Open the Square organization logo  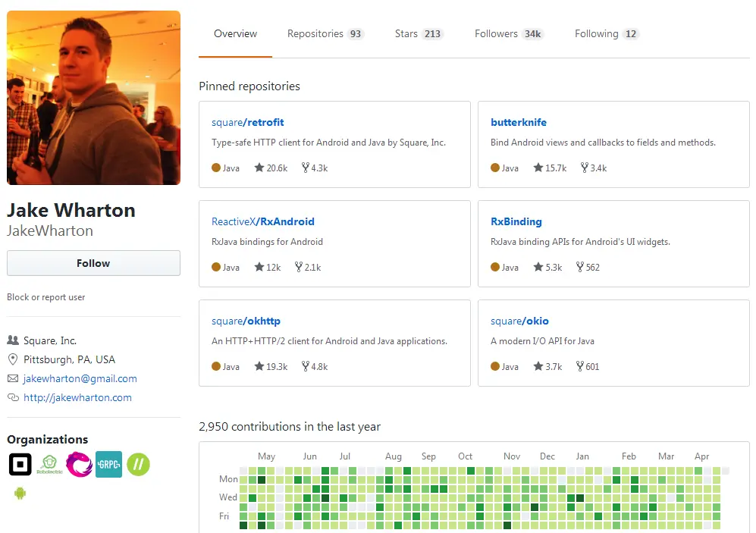(20, 465)
